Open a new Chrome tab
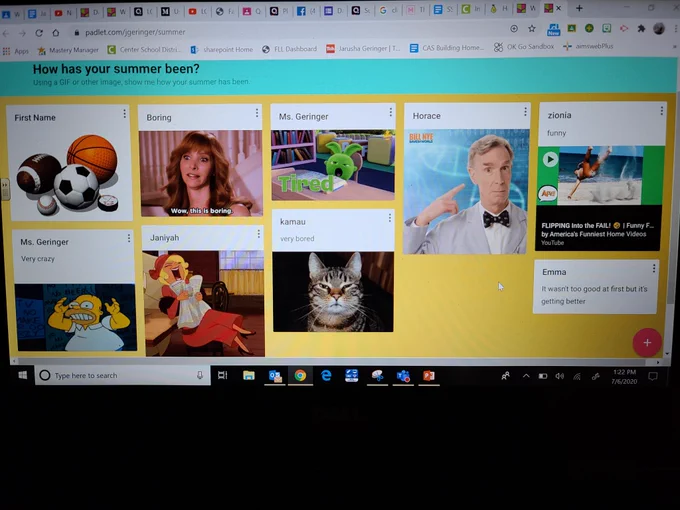The width and height of the screenshot is (680, 510). (579, 8)
